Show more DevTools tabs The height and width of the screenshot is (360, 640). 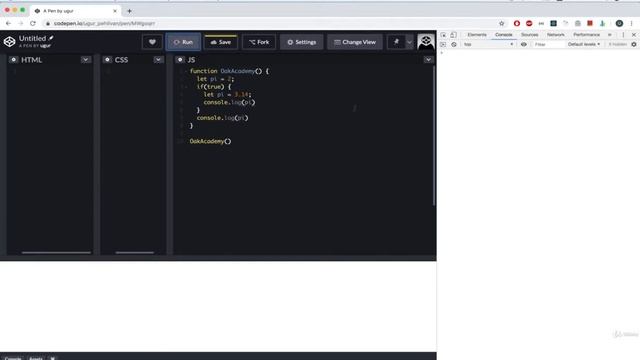pyautogui.click(x=610, y=35)
